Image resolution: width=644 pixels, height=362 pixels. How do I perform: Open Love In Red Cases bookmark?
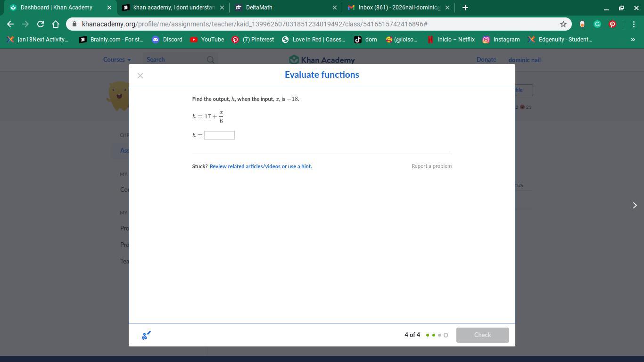[x=314, y=40]
